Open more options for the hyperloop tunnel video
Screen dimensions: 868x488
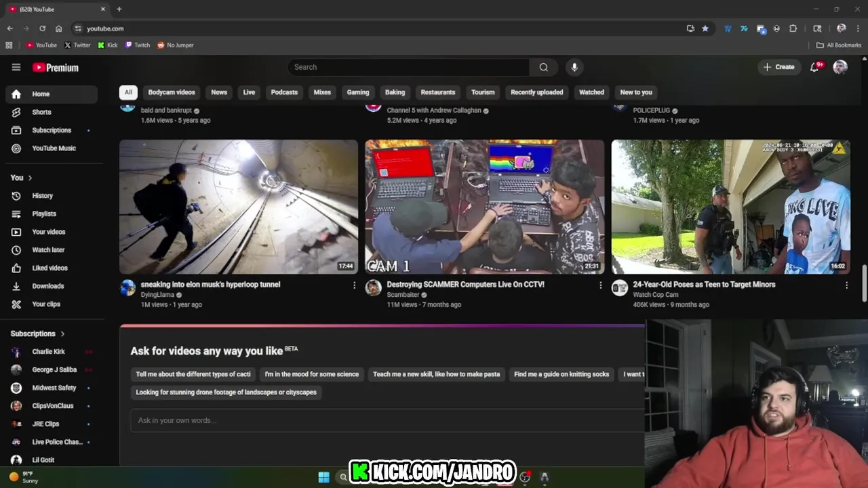(x=354, y=285)
